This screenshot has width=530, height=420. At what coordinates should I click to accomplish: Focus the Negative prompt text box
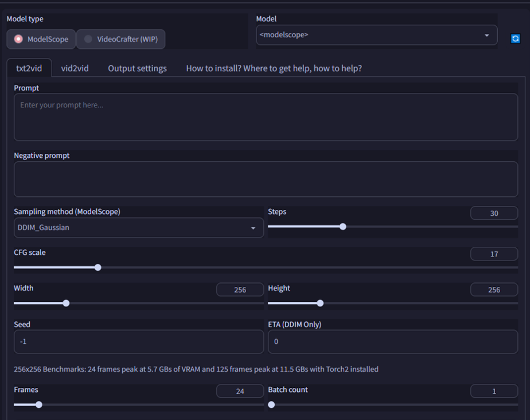tap(266, 179)
